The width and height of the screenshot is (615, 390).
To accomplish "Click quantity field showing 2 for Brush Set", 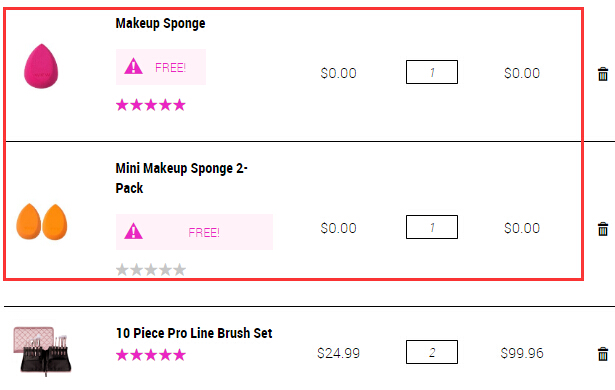I will pyautogui.click(x=432, y=352).
